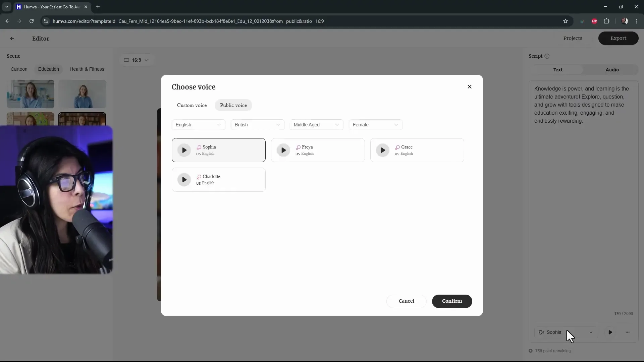Screen dimensions: 644x362
Task: Confirm the voice selection
Action: click(x=452, y=301)
